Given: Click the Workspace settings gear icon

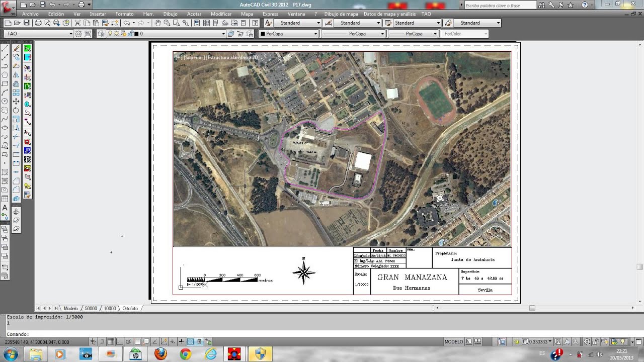Looking at the screenshot, I should coord(78,34).
